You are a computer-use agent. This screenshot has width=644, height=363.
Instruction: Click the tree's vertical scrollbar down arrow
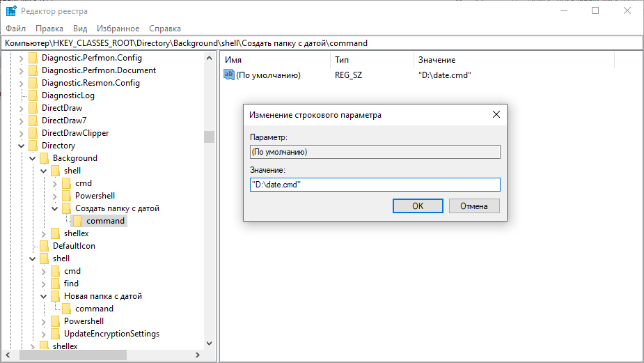click(x=209, y=343)
